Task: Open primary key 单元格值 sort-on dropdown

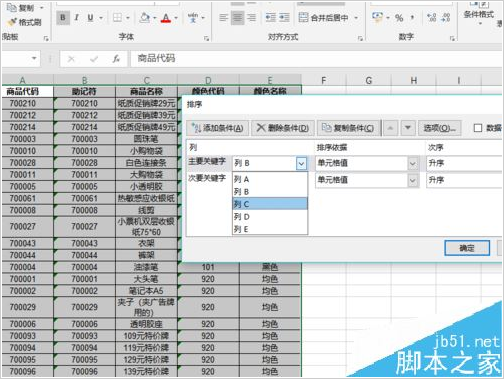Action: 413,163
